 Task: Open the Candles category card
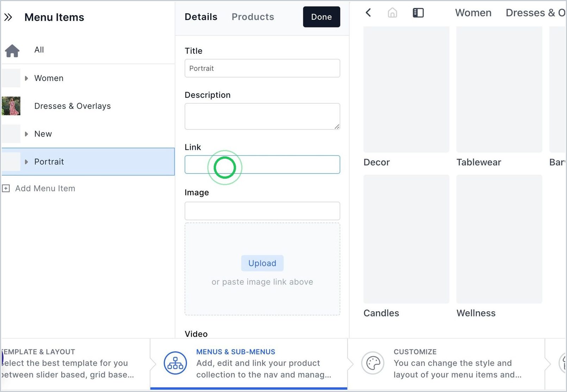coord(406,246)
